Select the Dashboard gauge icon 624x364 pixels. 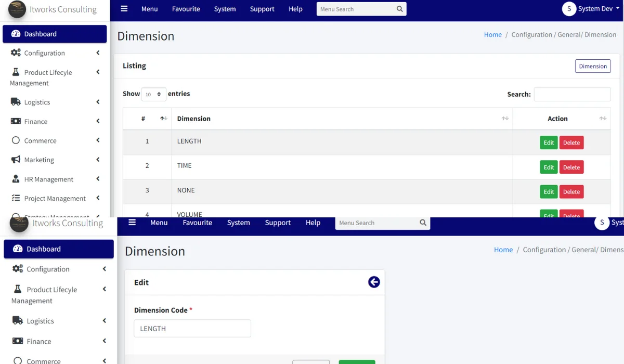(x=16, y=34)
